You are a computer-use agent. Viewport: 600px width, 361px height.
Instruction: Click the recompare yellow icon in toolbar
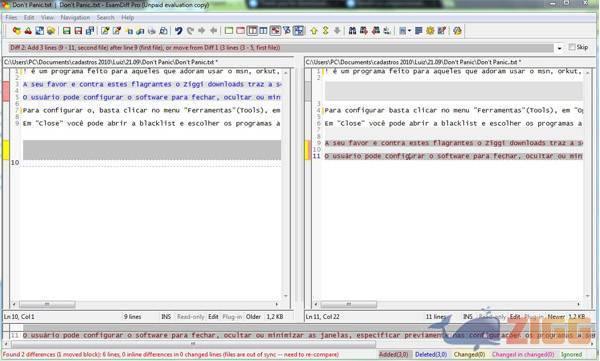[x=51, y=31]
